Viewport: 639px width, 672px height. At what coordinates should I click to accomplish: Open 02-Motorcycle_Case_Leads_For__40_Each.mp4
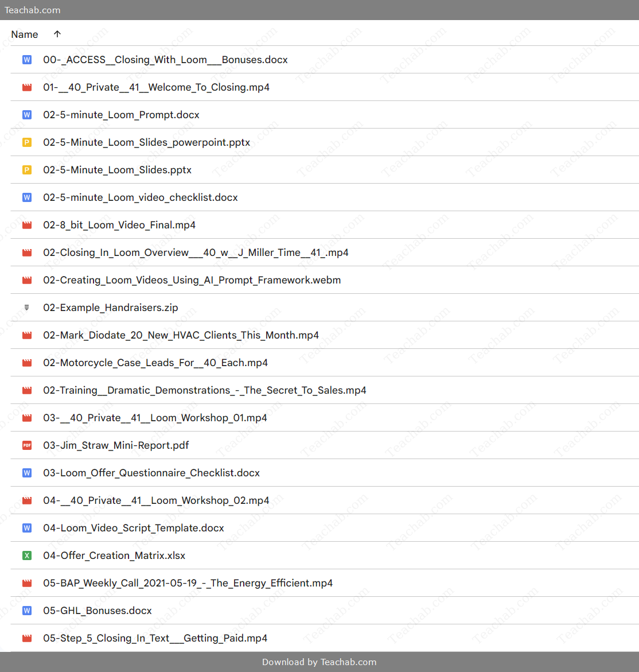[155, 363]
